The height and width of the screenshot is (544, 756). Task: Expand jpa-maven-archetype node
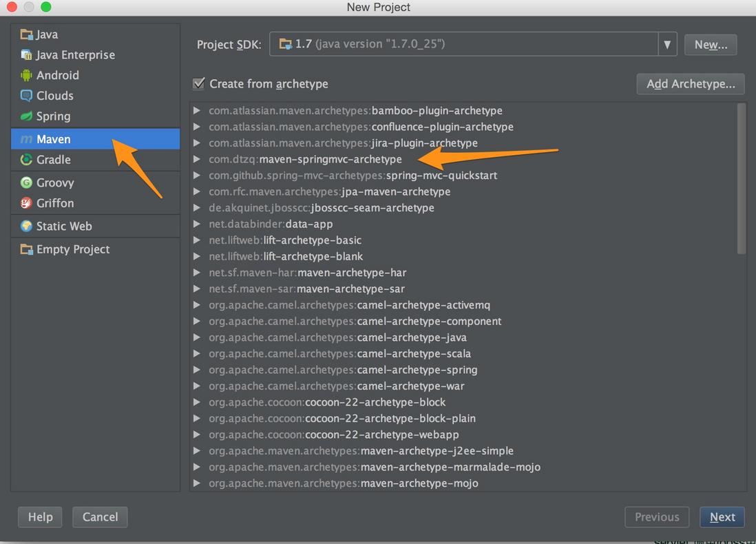pos(197,191)
